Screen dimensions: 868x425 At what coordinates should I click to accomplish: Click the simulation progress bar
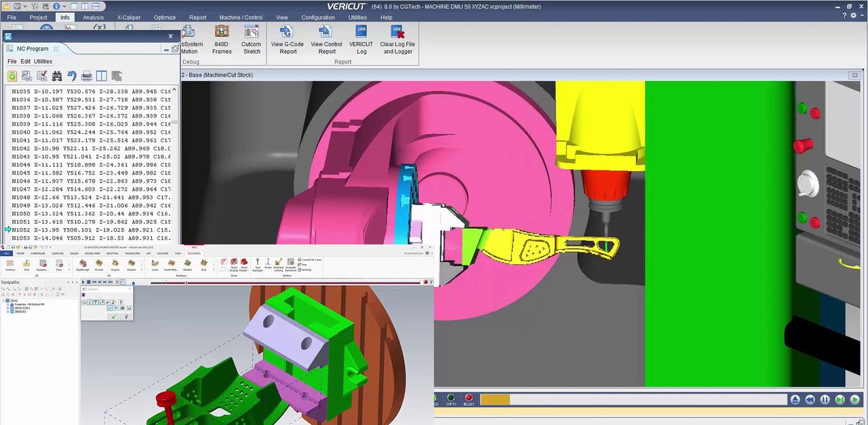(633, 400)
